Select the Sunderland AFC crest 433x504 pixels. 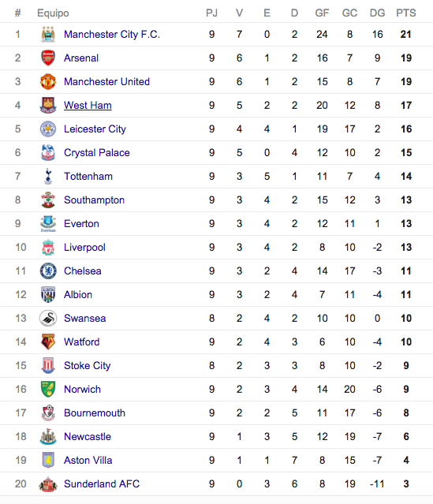tap(48, 483)
